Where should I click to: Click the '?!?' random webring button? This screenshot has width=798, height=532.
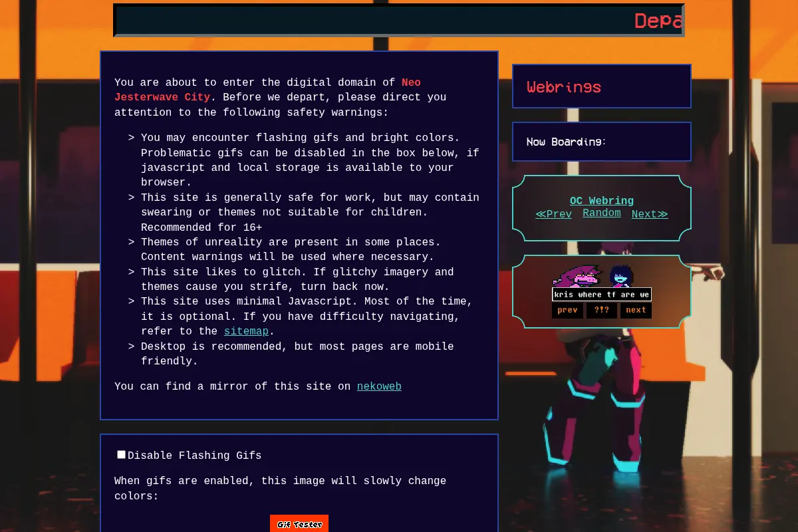coord(602,310)
